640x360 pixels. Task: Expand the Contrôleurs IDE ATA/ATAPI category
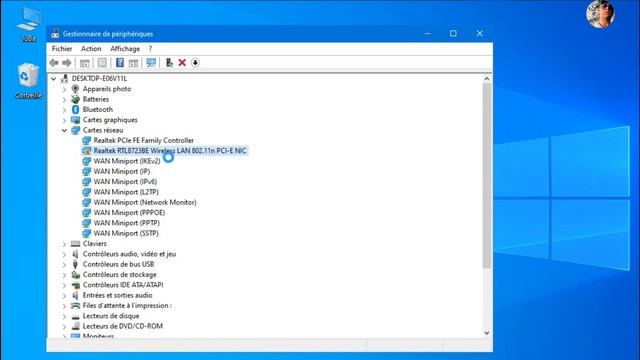[64, 285]
